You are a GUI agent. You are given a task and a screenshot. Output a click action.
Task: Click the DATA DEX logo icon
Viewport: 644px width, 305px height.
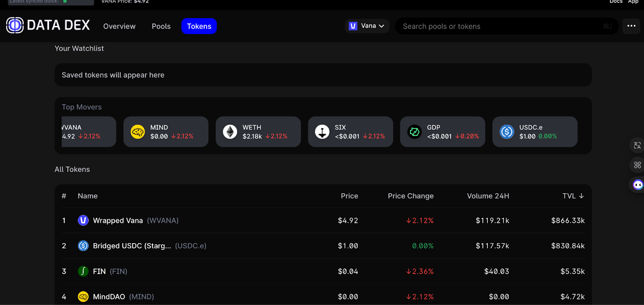15,25
